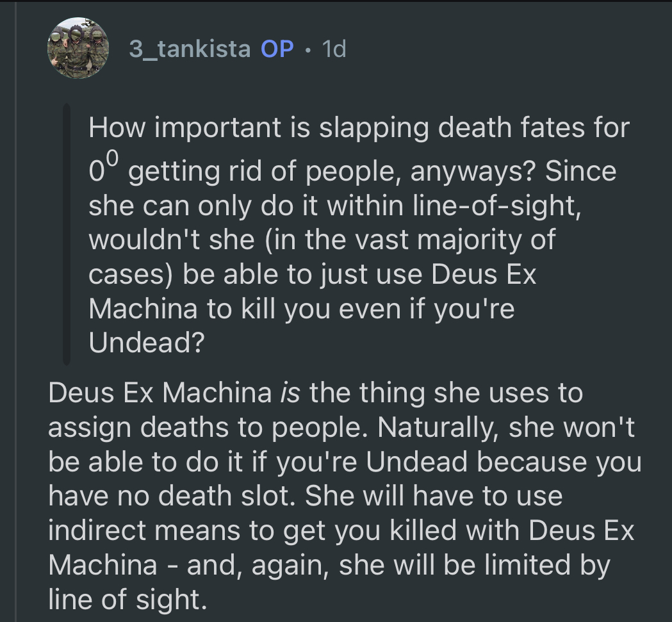The image size is (672, 622).
Task: Click the 1d comment timestamp
Action: tap(334, 49)
